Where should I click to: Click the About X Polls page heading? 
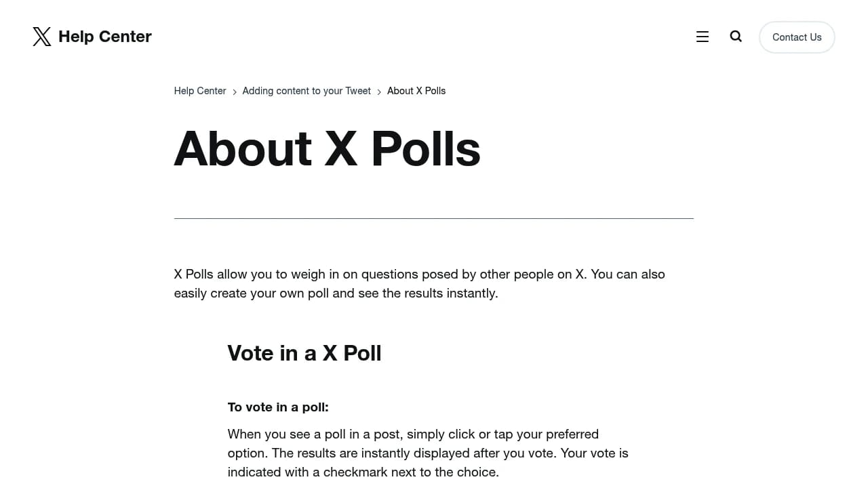[x=327, y=149]
